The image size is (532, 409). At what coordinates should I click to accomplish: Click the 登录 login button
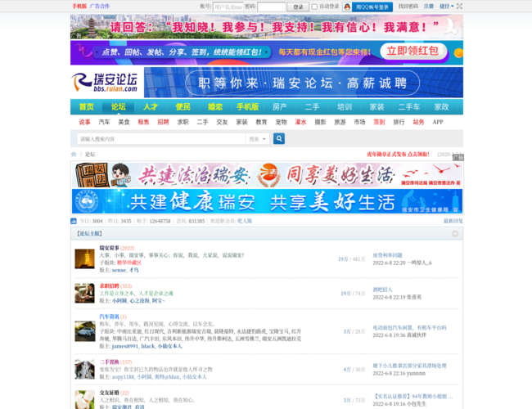click(298, 7)
